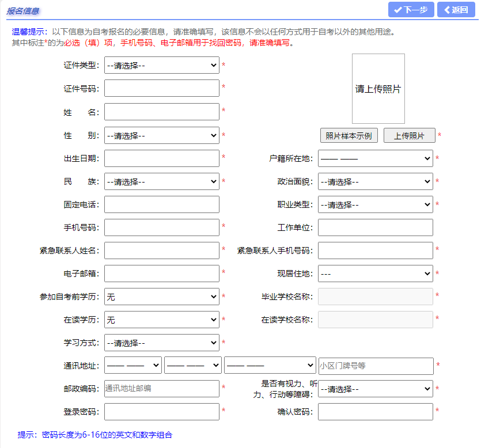Click the 上传照片 upload photo button
This screenshot has width=481, height=448.
(x=410, y=135)
